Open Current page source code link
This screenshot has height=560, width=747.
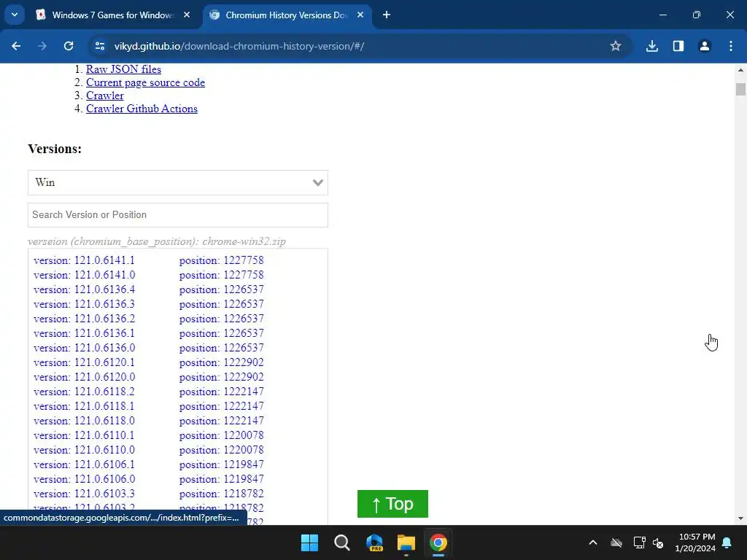145,82
